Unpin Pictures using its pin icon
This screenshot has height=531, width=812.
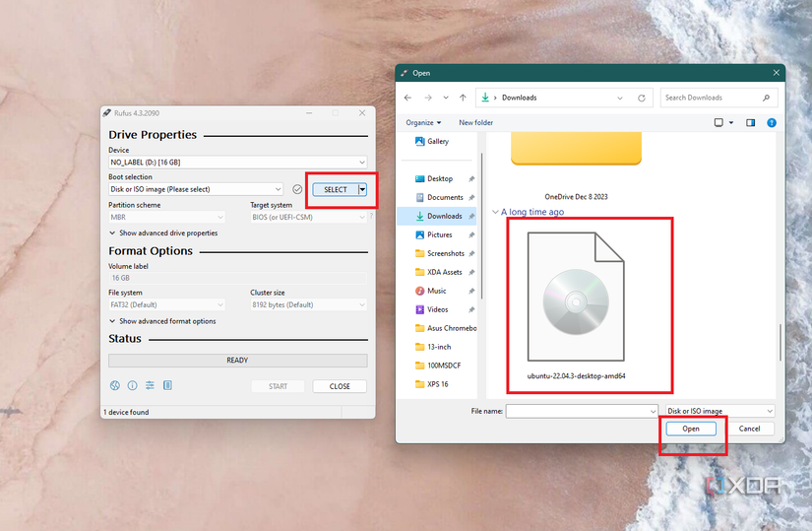(x=471, y=234)
